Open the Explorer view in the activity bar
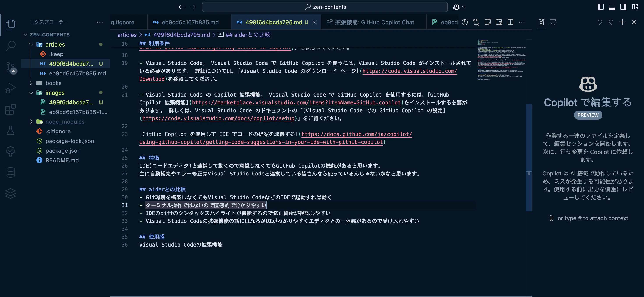Viewport: 644px width, 297px height. 10,25
